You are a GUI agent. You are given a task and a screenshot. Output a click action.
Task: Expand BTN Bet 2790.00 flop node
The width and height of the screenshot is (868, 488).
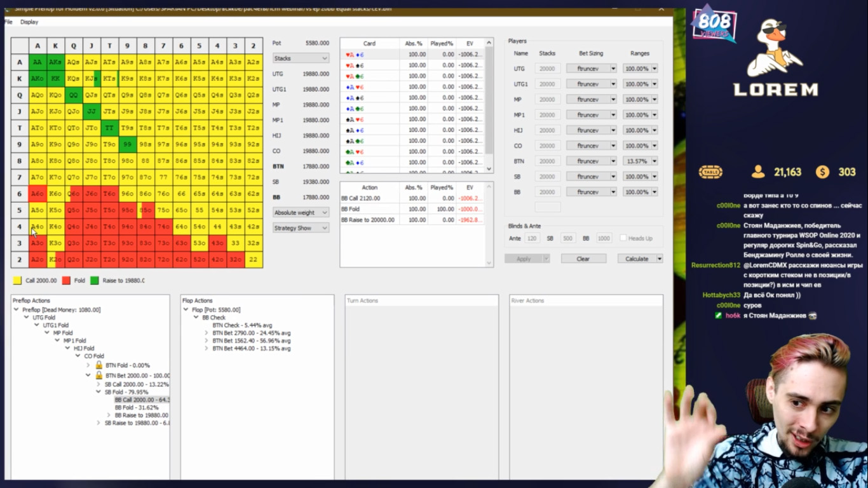pyautogui.click(x=207, y=333)
